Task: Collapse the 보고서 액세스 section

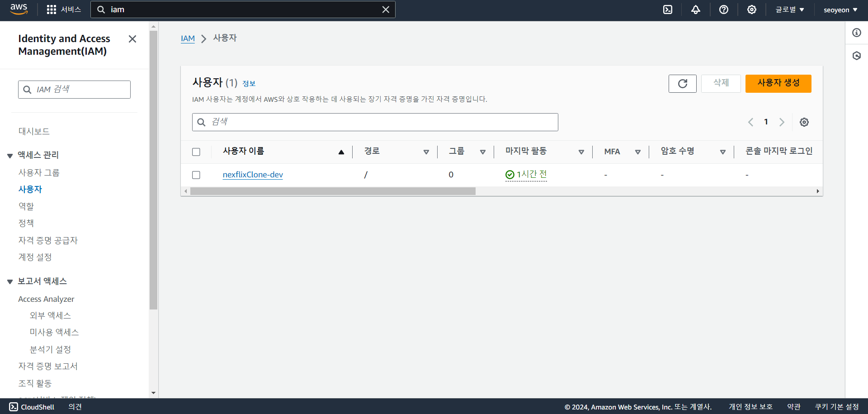Action: coord(10,282)
